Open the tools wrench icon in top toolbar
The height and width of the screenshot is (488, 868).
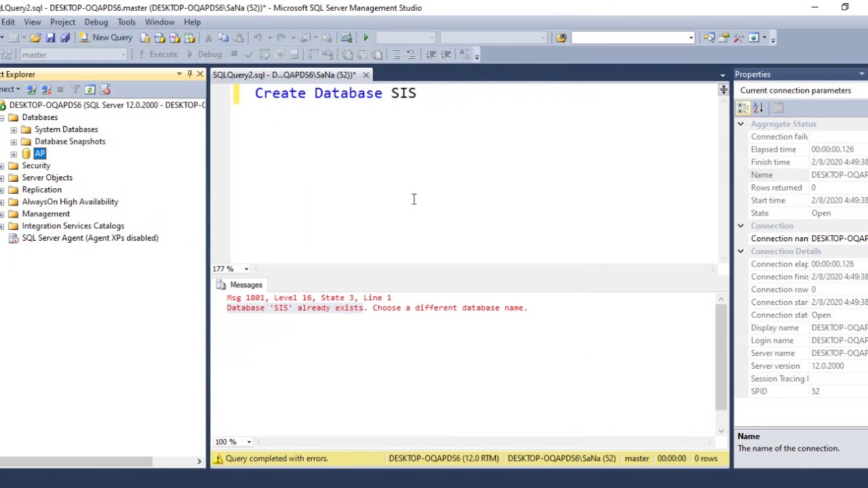[738, 38]
